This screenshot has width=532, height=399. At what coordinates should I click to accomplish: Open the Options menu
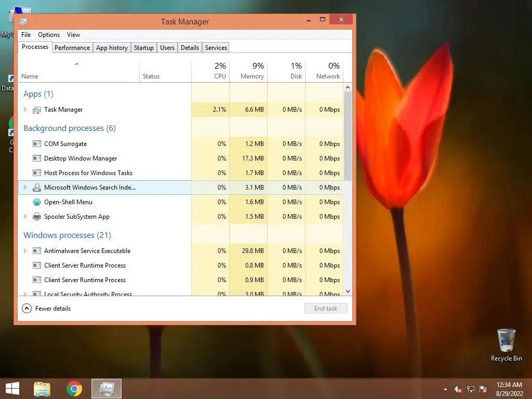(x=49, y=35)
